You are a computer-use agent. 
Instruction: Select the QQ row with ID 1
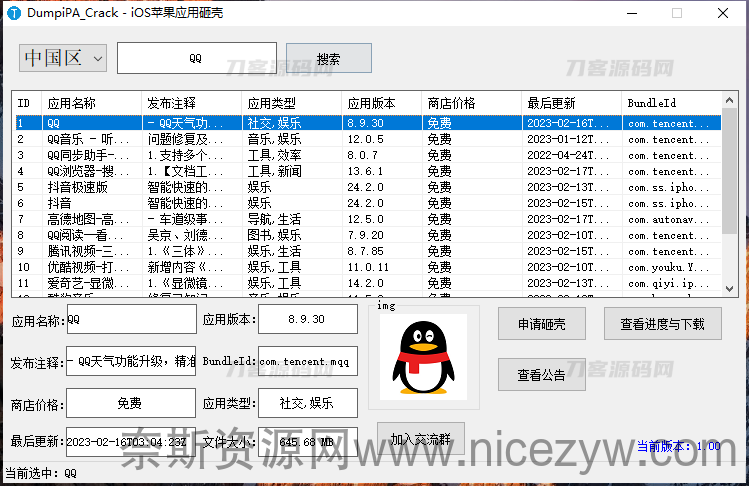(368, 123)
